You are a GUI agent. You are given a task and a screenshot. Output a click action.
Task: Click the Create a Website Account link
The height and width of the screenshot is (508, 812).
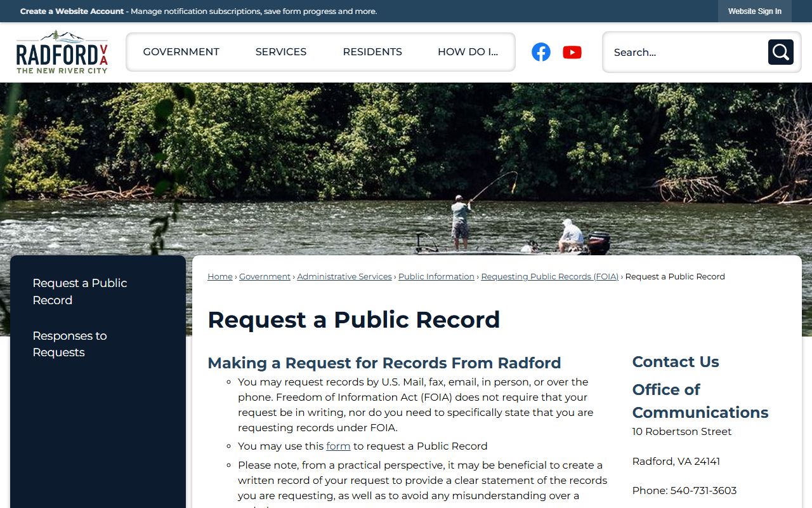coord(72,11)
